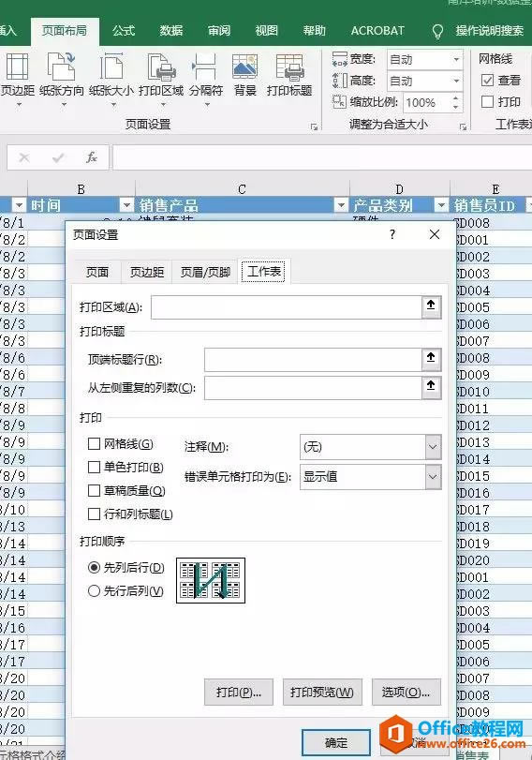
Task: Confirm with the 确定 button
Action: (336, 742)
